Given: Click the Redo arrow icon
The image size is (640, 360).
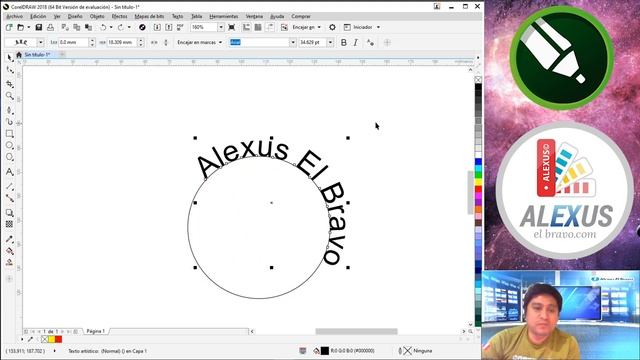Looking at the screenshot, I should (120, 27).
